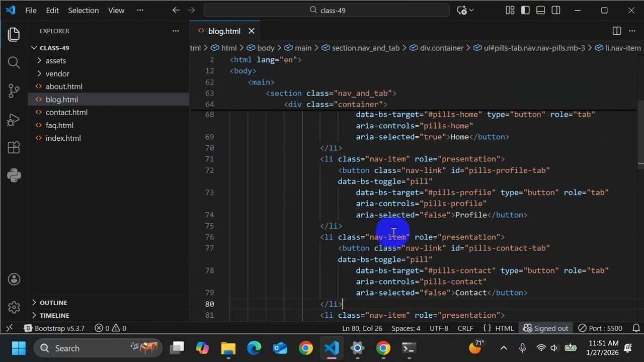The image size is (644, 362).
Task: Click the Bootstrap v5.3.7 status item
Action: click(x=54, y=328)
